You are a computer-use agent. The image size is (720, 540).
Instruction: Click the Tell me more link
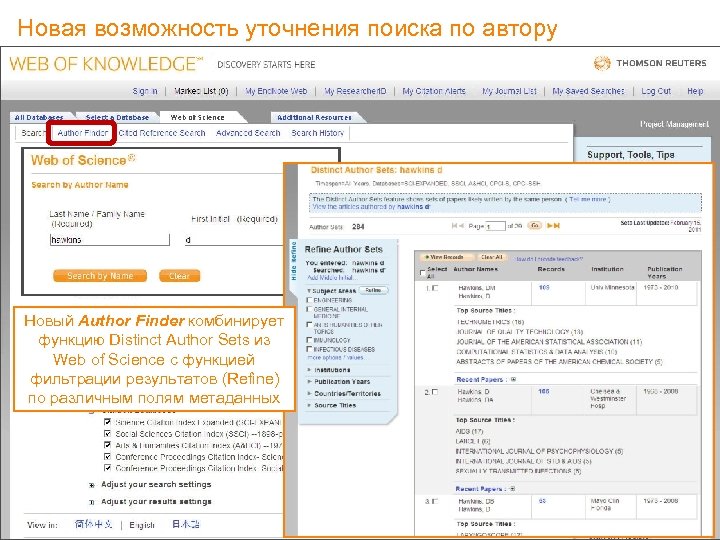coord(587,199)
